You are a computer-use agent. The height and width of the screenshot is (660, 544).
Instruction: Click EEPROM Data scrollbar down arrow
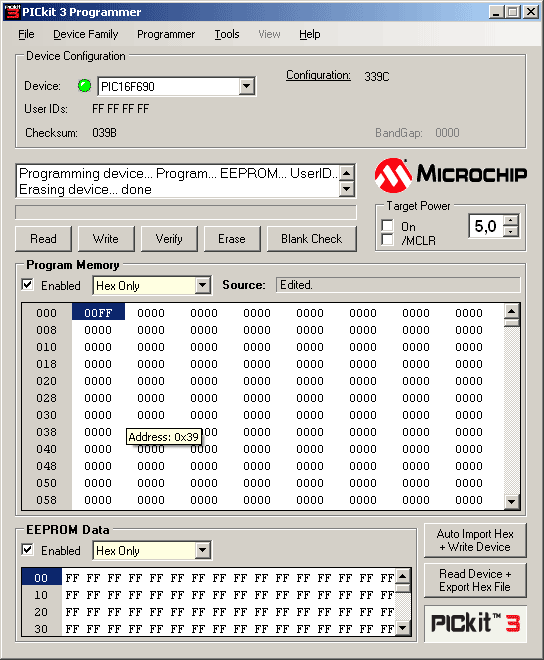[x=403, y=628]
